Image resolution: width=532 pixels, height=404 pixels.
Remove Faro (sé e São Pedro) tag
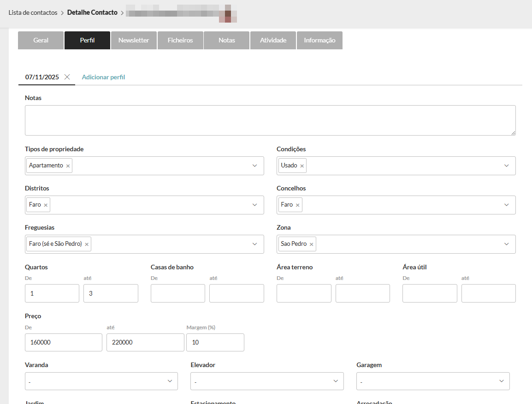87,244
